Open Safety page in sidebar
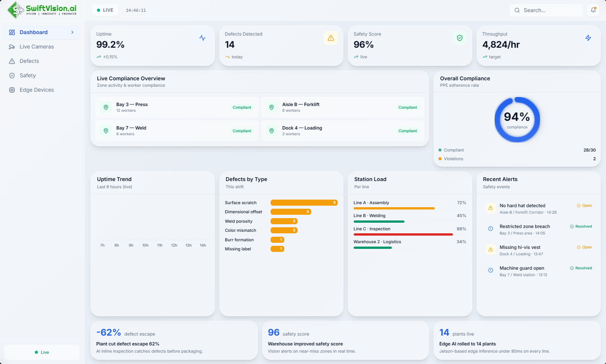This screenshot has width=606, height=364. pyautogui.click(x=42, y=75)
